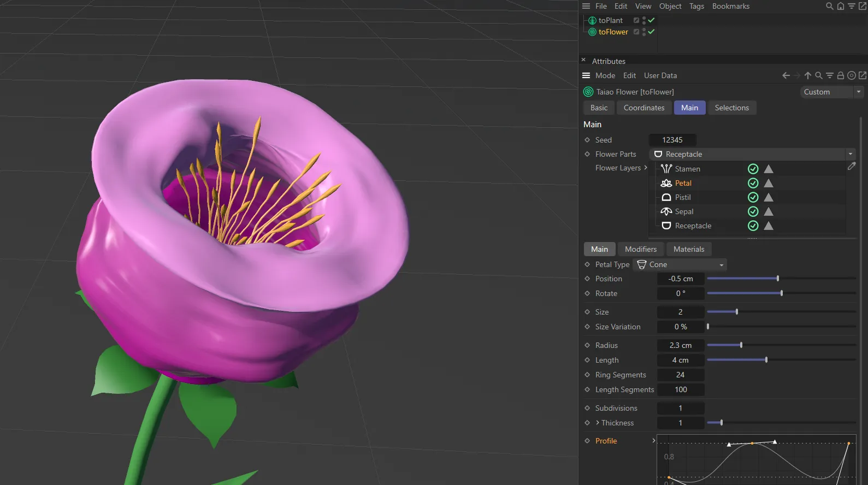Screen dimensions: 868x485
Task: Click the Attributes mode target circle icon
Action: coord(852,75)
